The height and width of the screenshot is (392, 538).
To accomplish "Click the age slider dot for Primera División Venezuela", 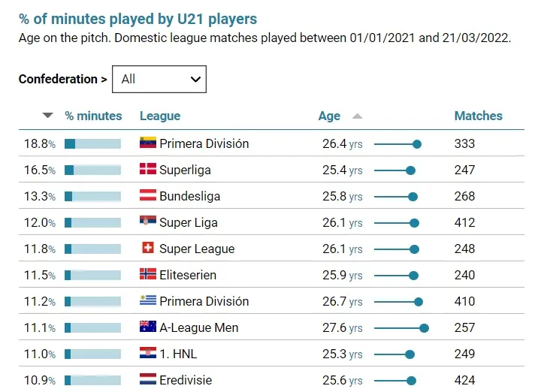I will [x=417, y=143].
